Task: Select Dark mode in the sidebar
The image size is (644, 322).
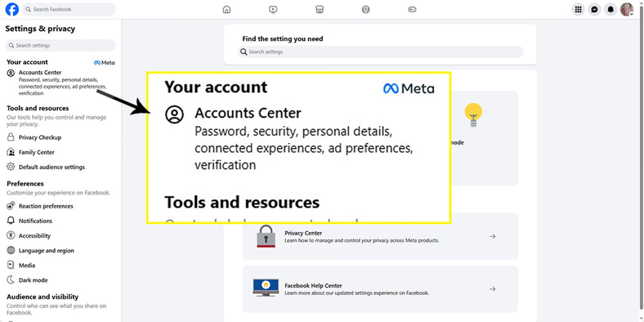Action: coord(33,280)
